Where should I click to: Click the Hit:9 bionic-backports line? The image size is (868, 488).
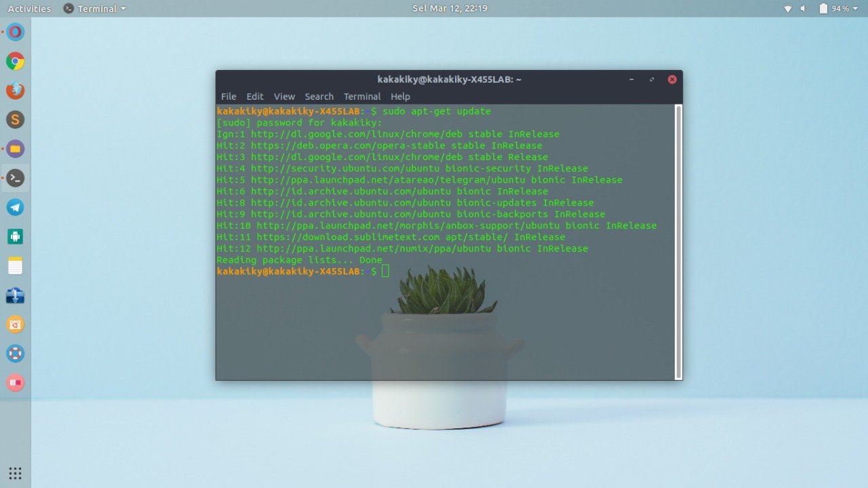pos(411,214)
